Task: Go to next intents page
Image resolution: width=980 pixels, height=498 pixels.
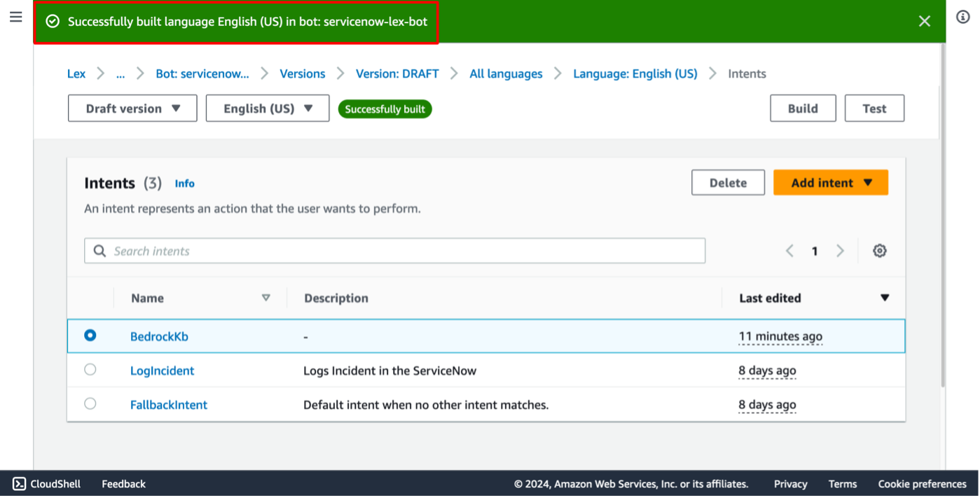Action: 840,251
